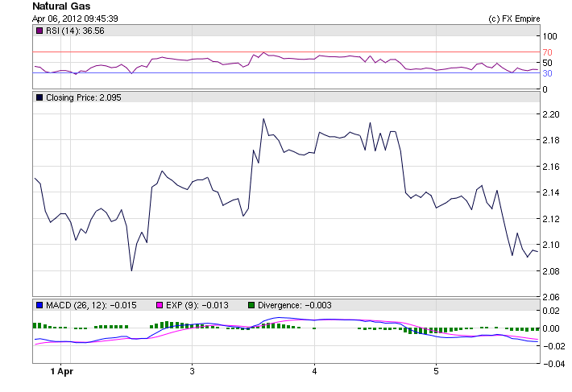Screen dimensions: 572x392
Task: Click the 2.18 price axis label
Action: [551, 140]
